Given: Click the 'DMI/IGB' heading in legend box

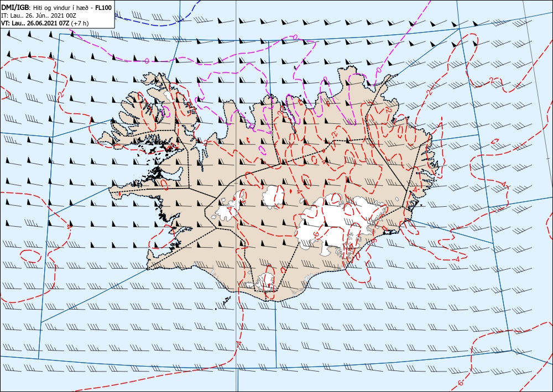Looking at the screenshot, I should coord(15,7).
